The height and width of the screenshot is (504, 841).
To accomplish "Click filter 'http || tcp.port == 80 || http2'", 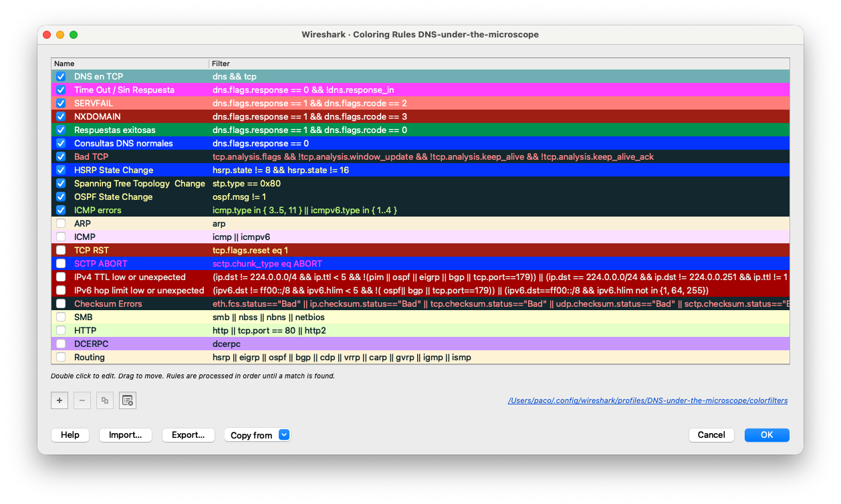I will (269, 331).
